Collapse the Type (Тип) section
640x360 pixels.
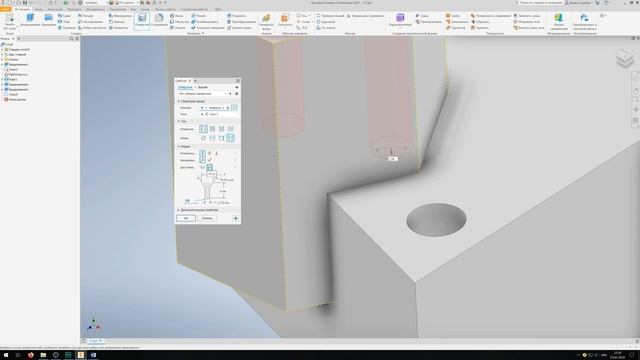point(178,121)
